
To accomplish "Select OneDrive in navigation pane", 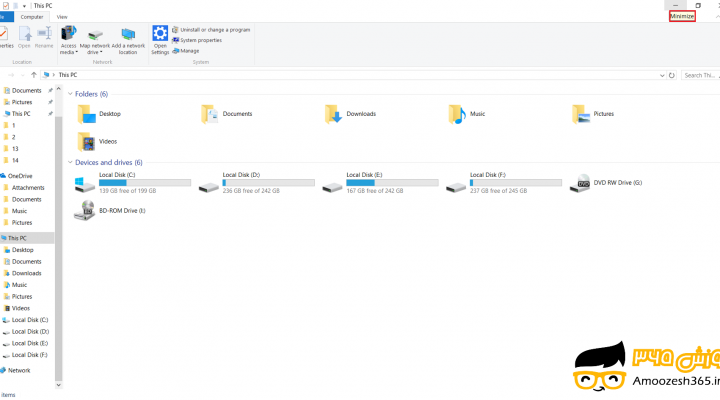I will click(x=20, y=176).
